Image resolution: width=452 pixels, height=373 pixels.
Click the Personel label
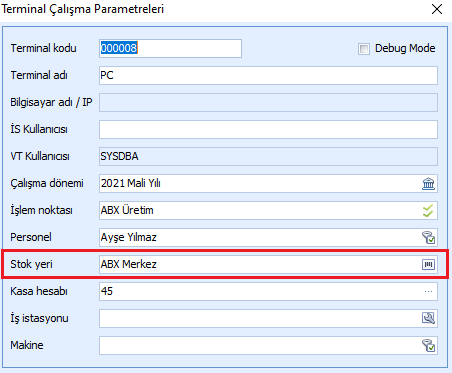(x=31, y=237)
